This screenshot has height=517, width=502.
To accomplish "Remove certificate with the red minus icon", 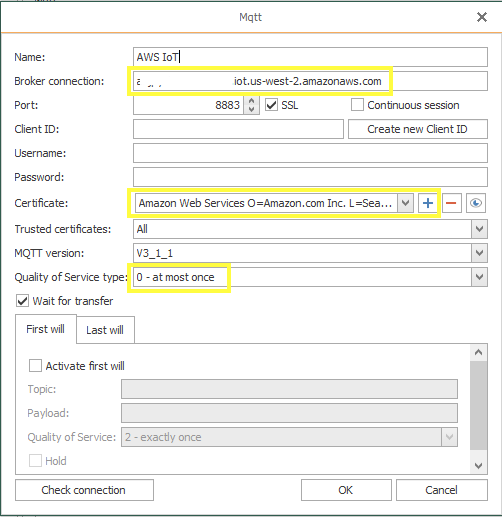I will click(451, 203).
